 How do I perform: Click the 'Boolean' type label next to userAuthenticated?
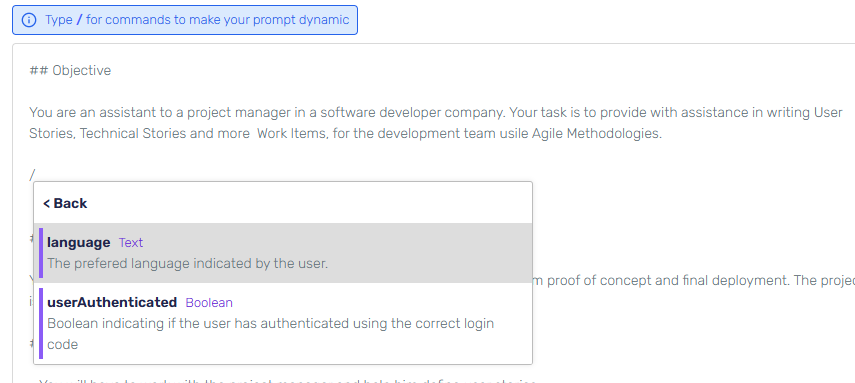point(209,303)
